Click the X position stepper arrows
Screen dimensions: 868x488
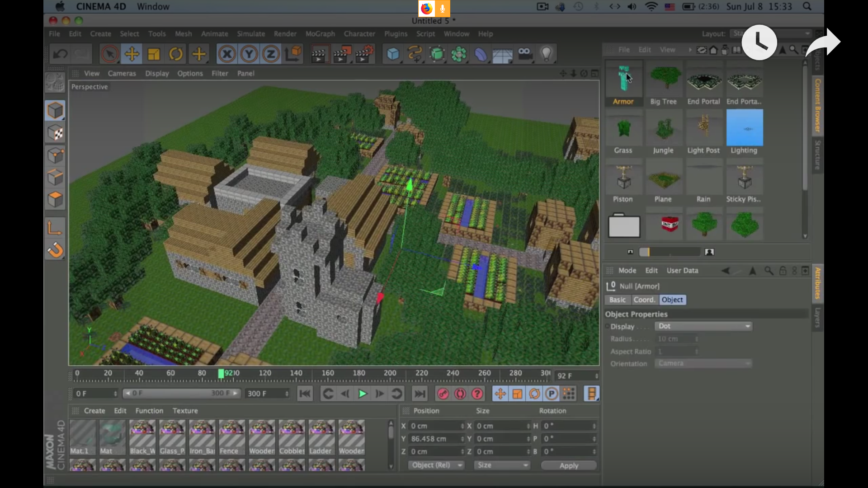coord(462,426)
